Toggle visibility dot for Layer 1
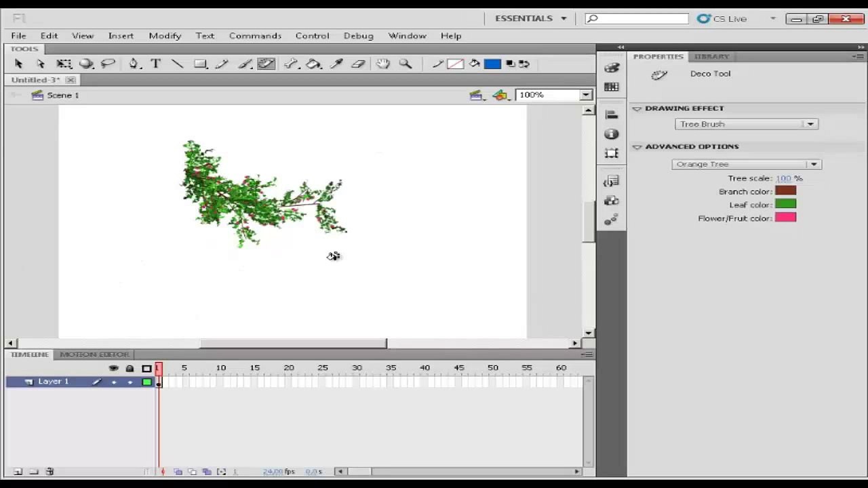 tap(113, 382)
